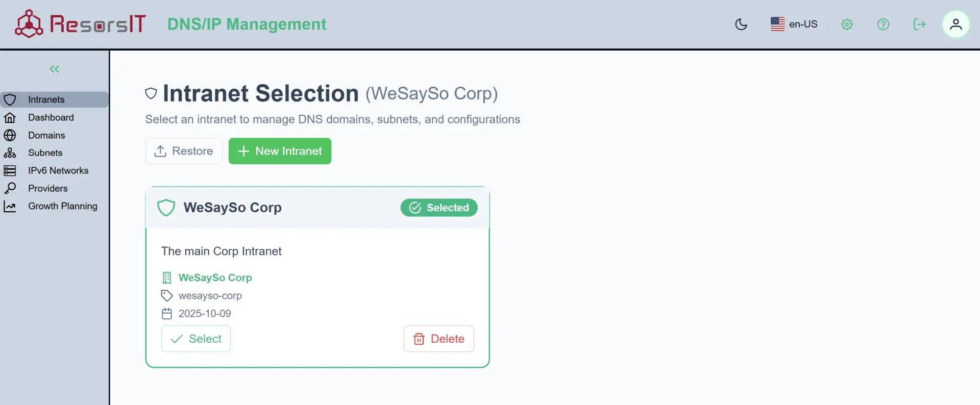This screenshot has height=405, width=980.
Task: Collapse the sidebar with double chevron
Action: click(x=55, y=69)
